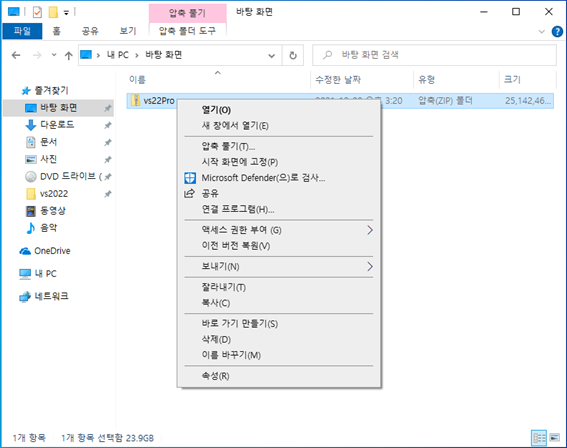567x448 pixels.
Task: Refresh the current folder view
Action: point(293,55)
